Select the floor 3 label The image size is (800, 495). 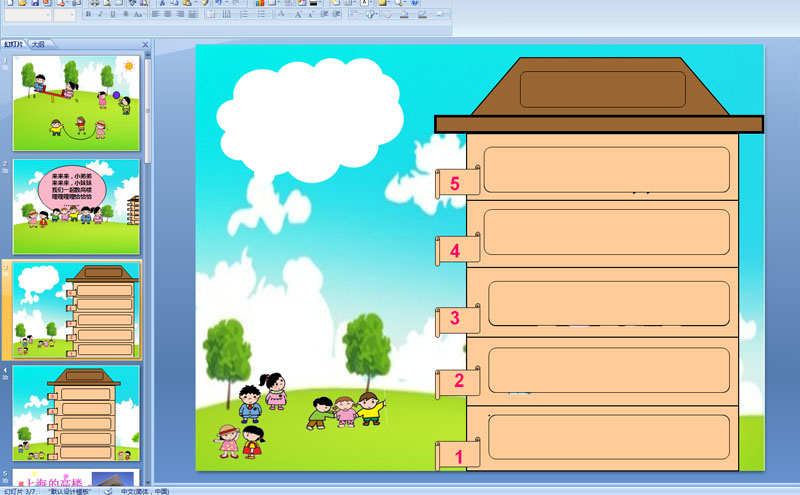tap(458, 319)
